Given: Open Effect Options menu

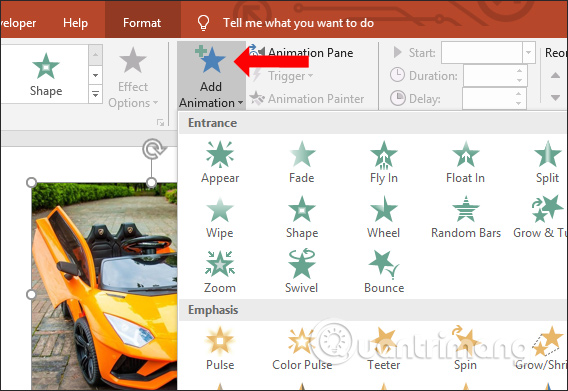Looking at the screenshot, I should [133, 78].
